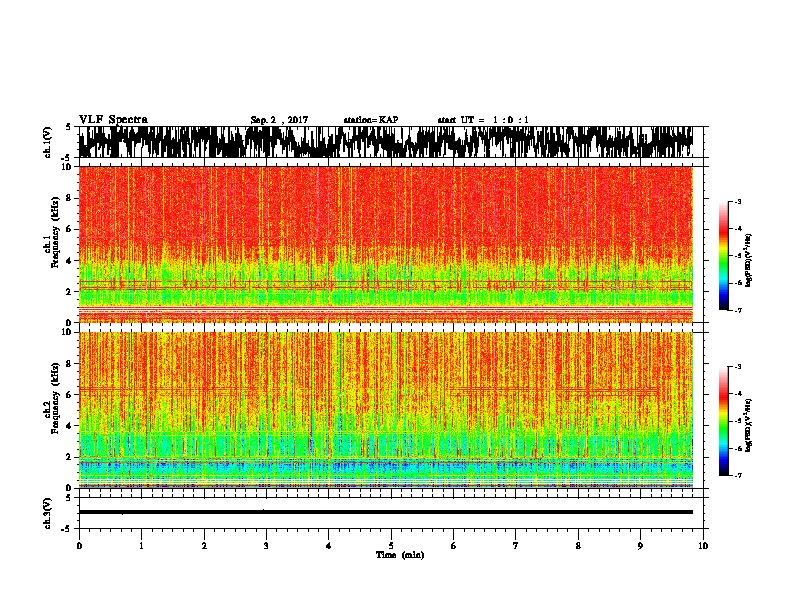Click the ch.2 spectrogram "6" kHz tick label
The width and height of the screenshot is (792, 612).
point(69,395)
